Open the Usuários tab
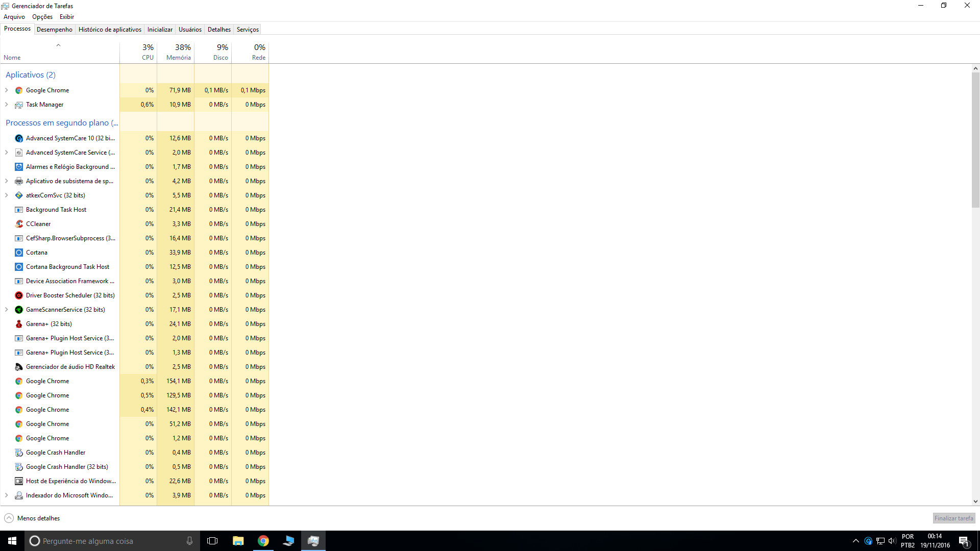The image size is (980, 551). pyautogui.click(x=190, y=30)
